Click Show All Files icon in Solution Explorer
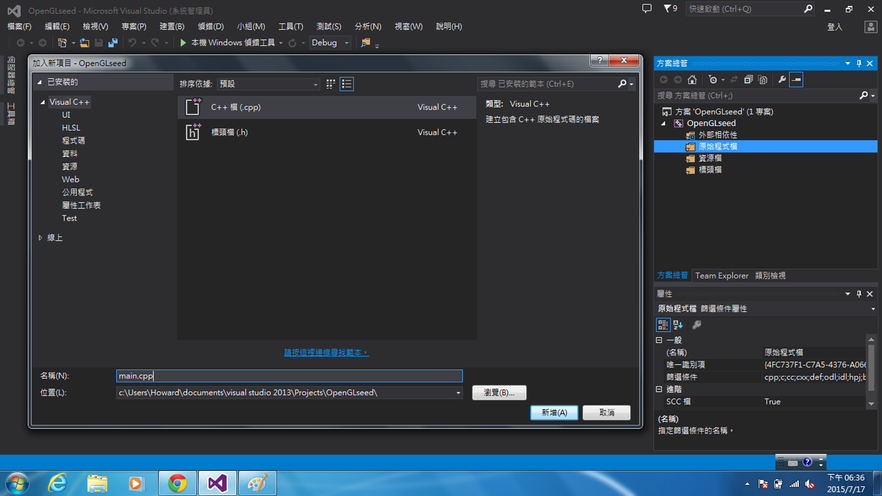This screenshot has width=882, height=496. tap(763, 80)
